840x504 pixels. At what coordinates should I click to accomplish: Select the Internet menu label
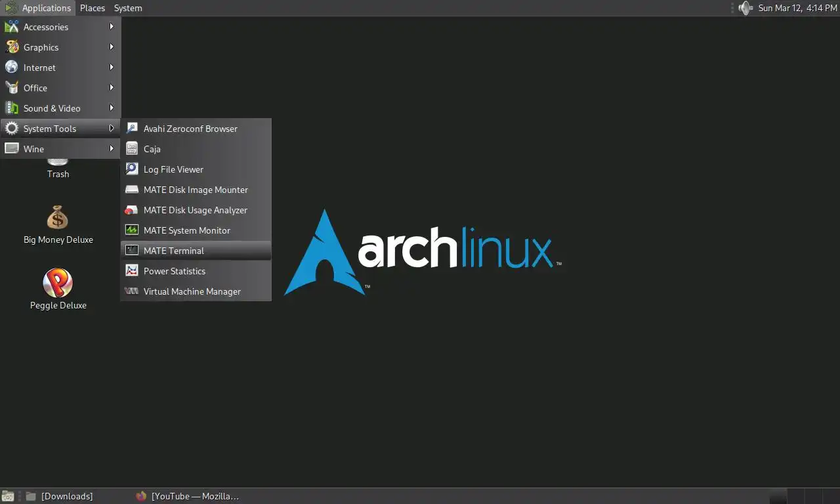click(x=39, y=68)
